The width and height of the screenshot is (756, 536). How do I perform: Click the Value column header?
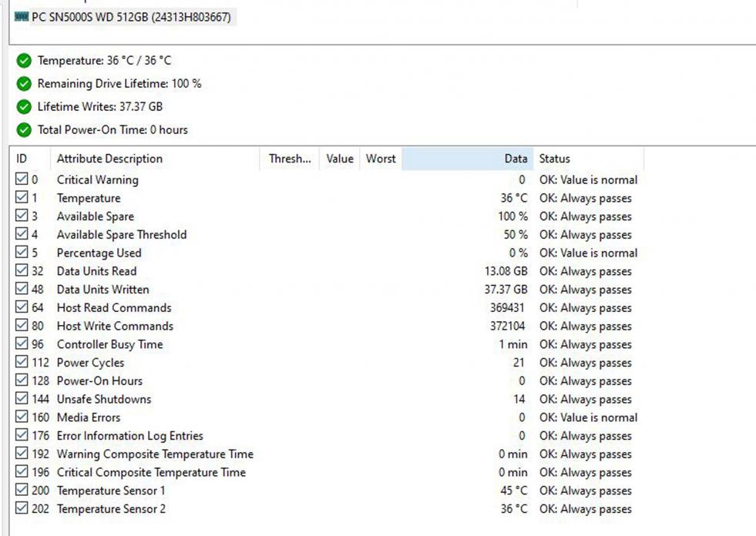[339, 159]
